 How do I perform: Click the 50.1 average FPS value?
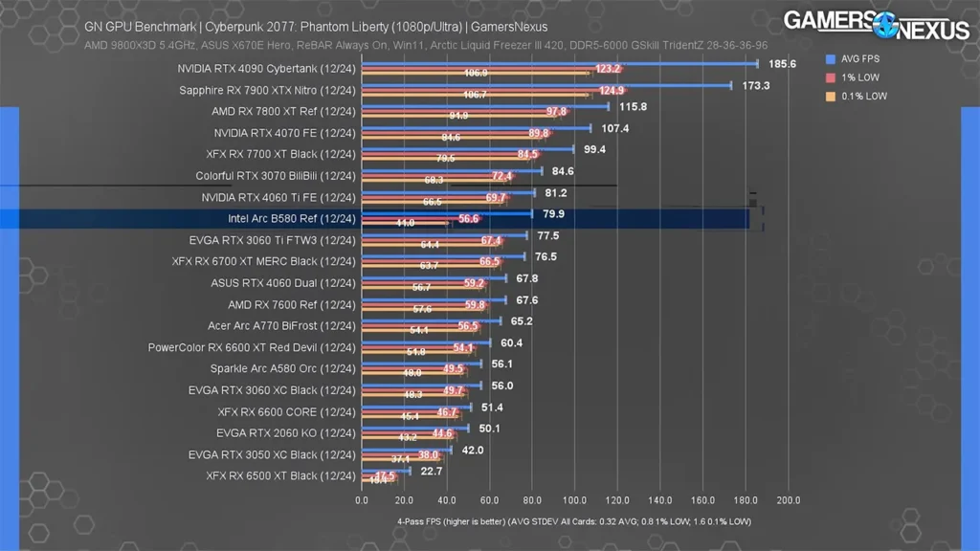coord(489,429)
